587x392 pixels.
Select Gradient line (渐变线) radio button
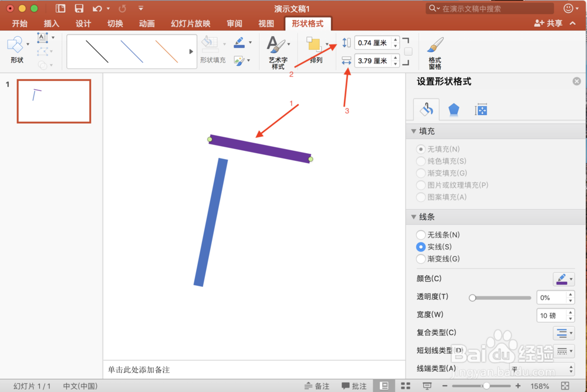click(x=421, y=259)
